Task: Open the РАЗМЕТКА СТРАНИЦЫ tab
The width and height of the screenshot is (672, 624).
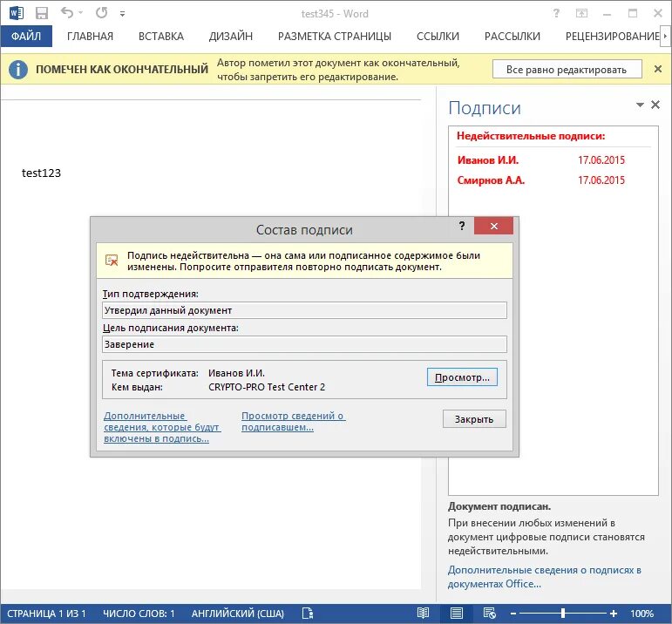Action: click(335, 36)
